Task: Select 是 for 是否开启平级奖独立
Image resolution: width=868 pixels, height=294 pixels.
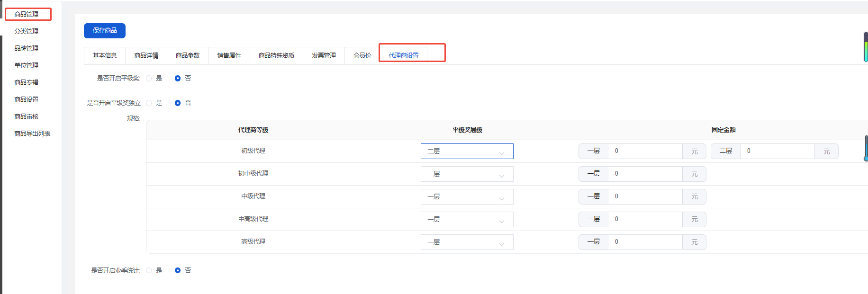Action: pos(149,103)
